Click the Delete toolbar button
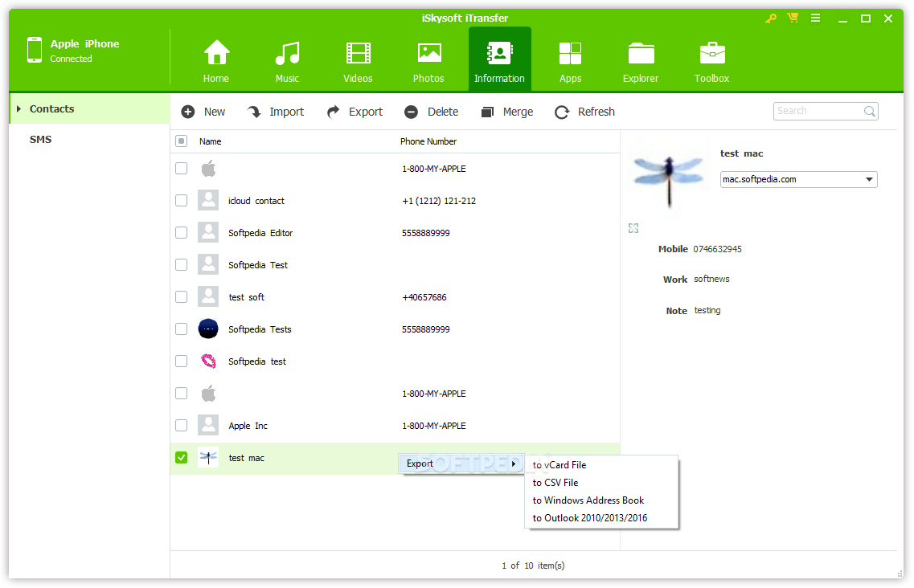This screenshot has height=588, width=914. [432, 112]
